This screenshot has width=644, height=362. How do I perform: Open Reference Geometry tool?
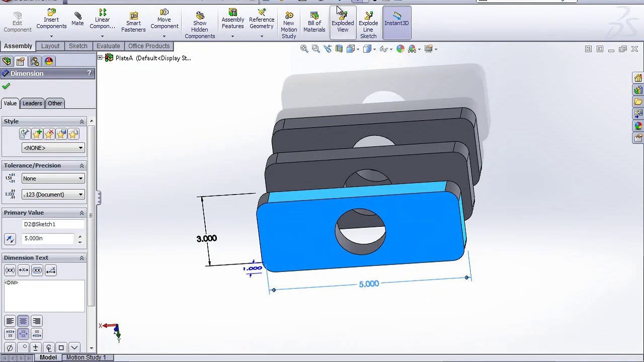(x=262, y=20)
